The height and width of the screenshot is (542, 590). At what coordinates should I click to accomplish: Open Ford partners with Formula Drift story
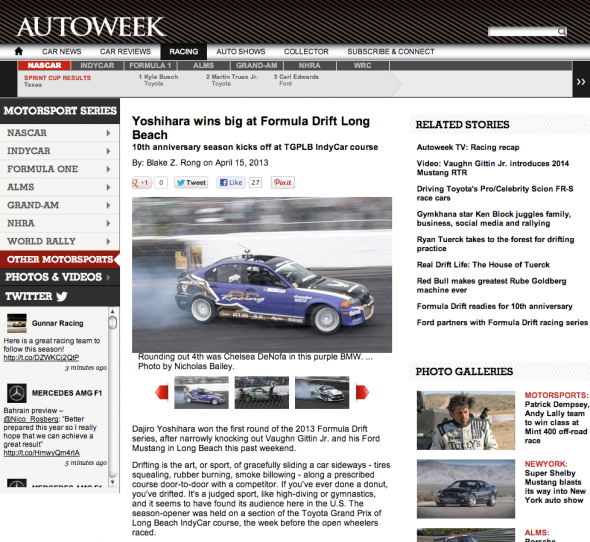coord(502,323)
